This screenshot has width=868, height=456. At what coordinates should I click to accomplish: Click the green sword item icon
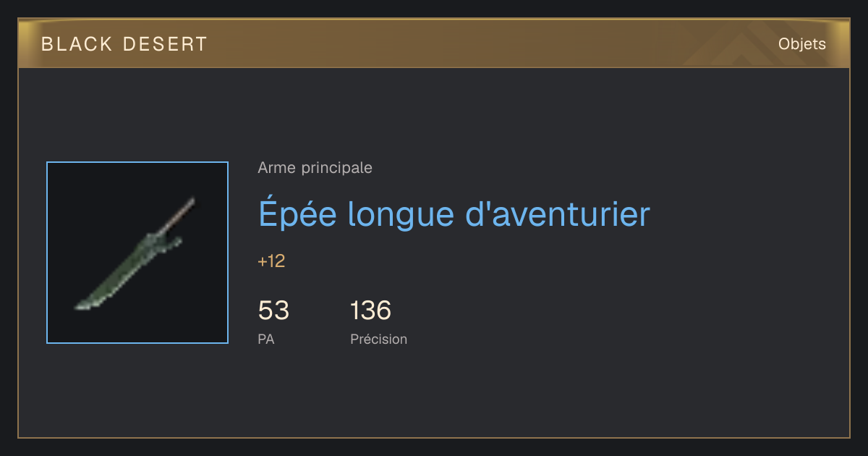tap(135, 253)
